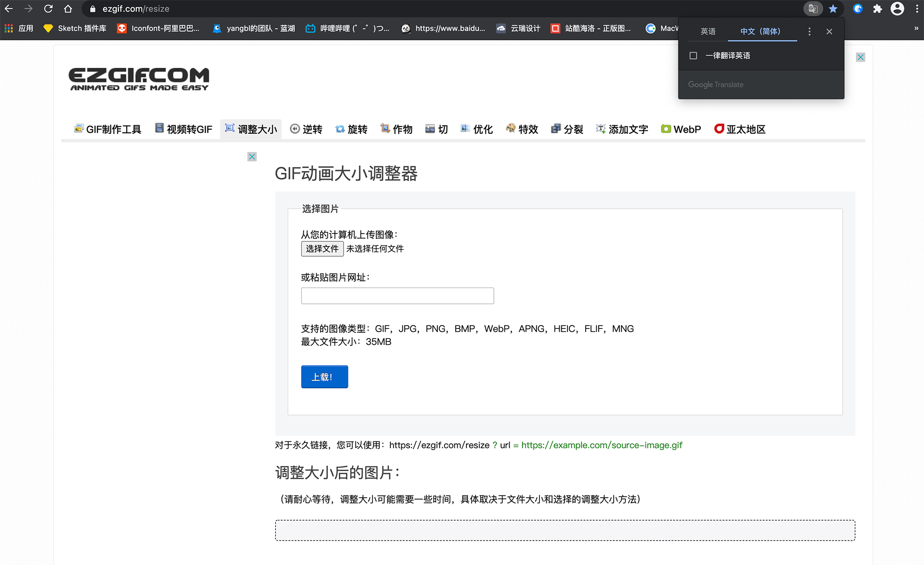
Task: Click the bookmark star icon
Action: tap(833, 9)
